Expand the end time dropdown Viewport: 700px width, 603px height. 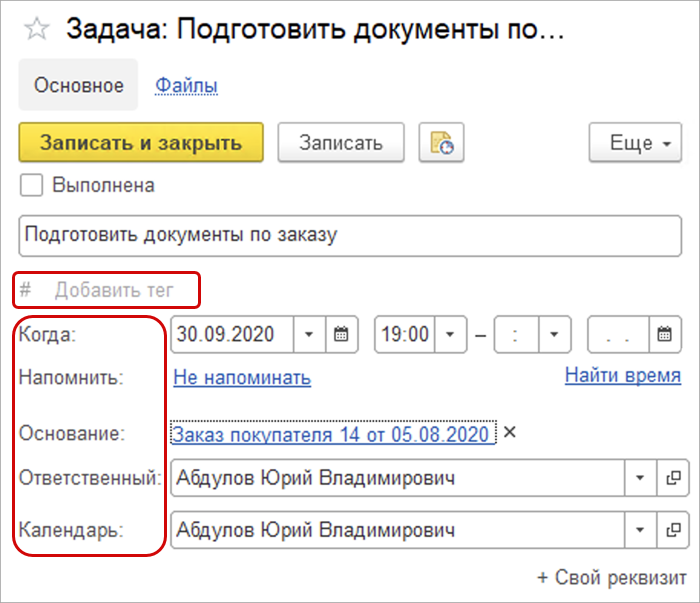pos(553,334)
